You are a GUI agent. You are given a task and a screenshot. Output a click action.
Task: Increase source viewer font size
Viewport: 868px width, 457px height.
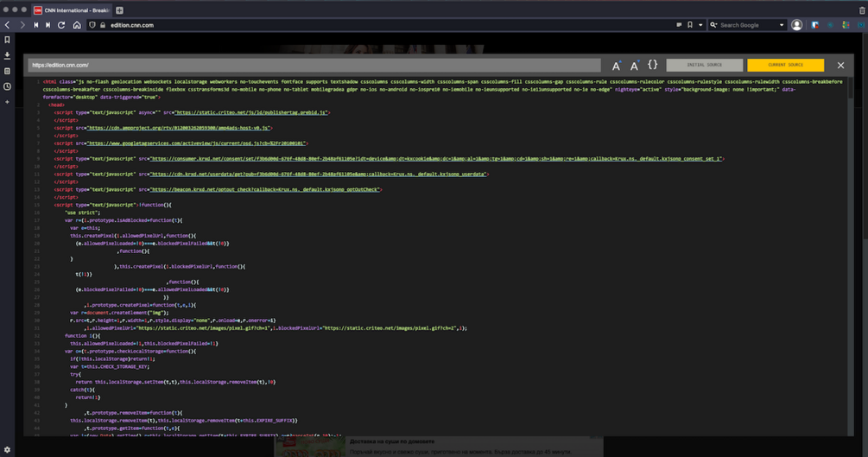[616, 66]
